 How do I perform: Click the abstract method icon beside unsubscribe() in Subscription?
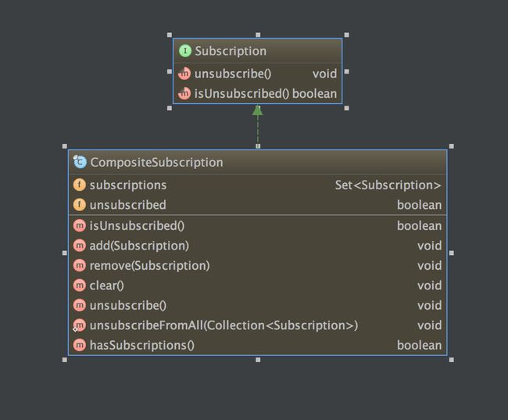(x=184, y=74)
